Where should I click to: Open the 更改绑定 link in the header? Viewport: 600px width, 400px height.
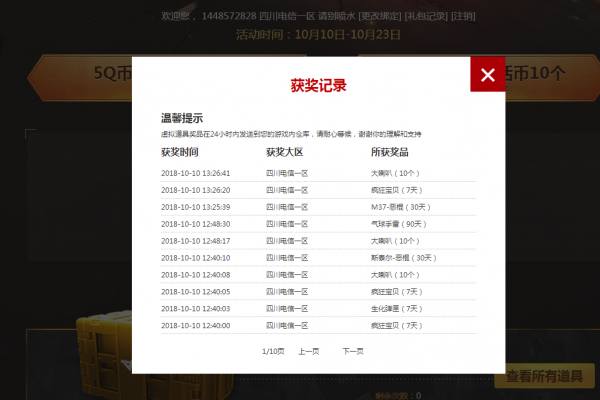pos(380,16)
